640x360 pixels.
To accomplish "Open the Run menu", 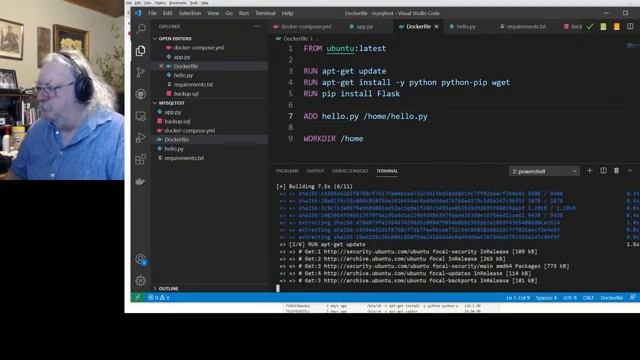I will [x=244, y=13].
